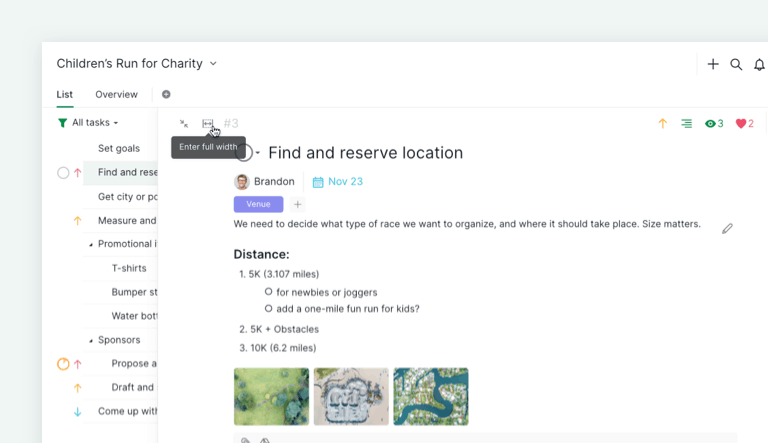
Task: Click the orange priority arrow in task header
Action: coord(663,123)
